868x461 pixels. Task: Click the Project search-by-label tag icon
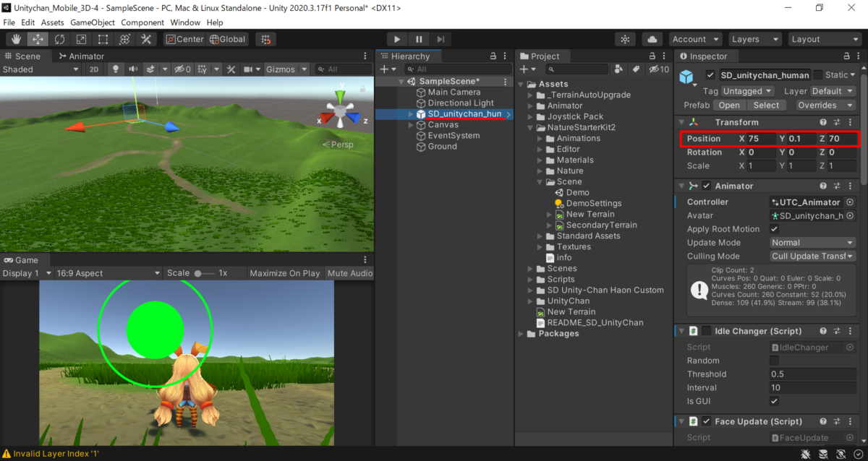click(x=636, y=69)
